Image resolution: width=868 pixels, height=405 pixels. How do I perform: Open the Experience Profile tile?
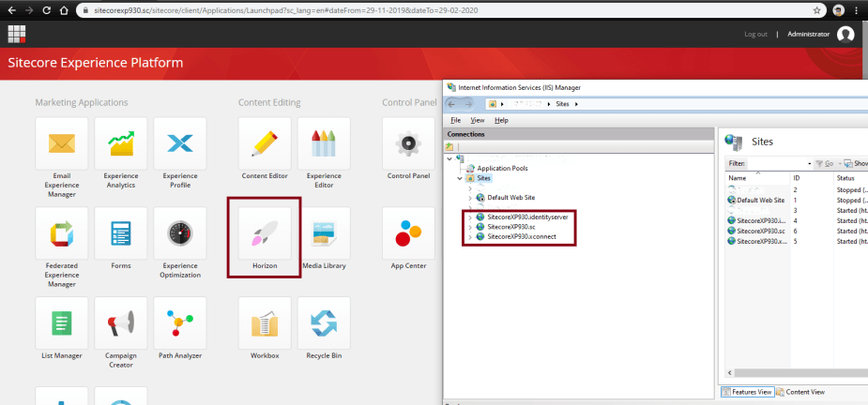(180, 143)
